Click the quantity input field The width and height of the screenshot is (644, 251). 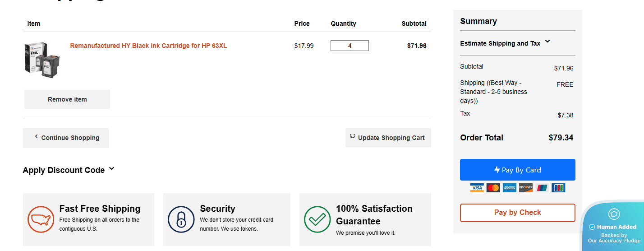(x=350, y=46)
